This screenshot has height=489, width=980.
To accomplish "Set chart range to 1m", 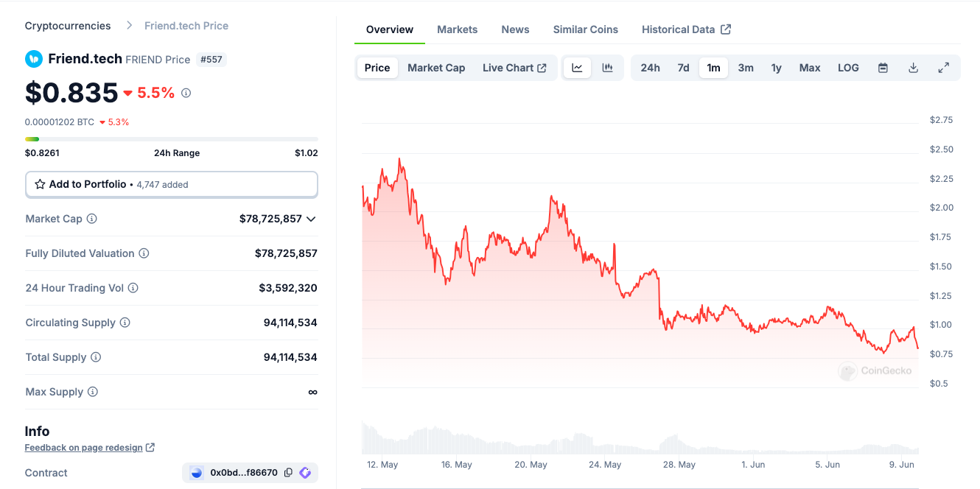I will coord(713,68).
